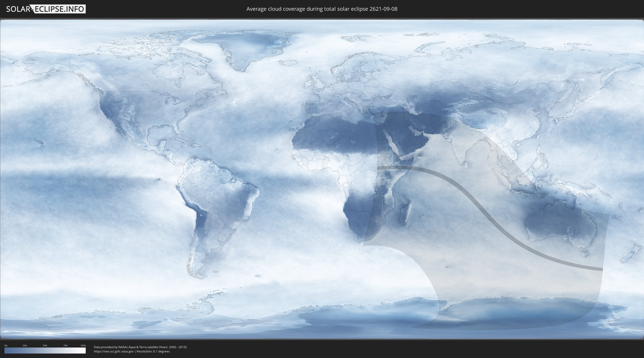The height and width of the screenshot is (358, 644).
Task: Click the neo.sci.gsfc.nasa.gov URL text
Action: click(x=114, y=352)
